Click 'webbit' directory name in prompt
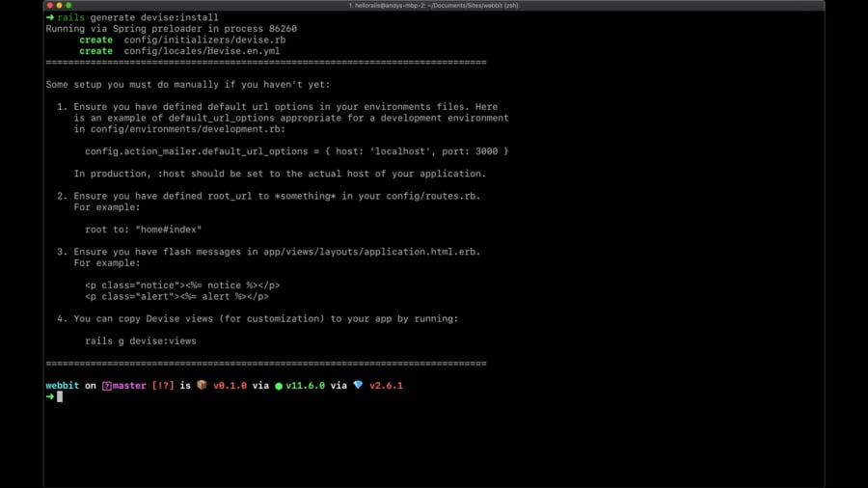 tap(63, 386)
